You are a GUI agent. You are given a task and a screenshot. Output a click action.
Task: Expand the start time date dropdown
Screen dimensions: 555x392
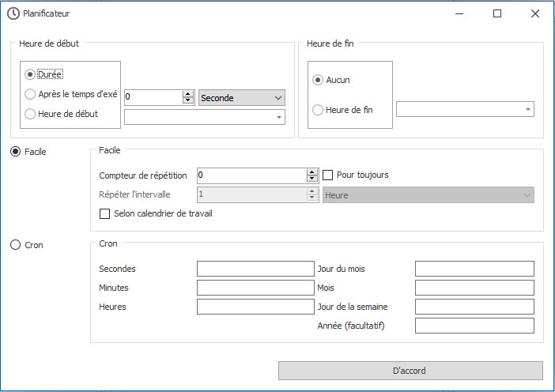[x=279, y=117]
